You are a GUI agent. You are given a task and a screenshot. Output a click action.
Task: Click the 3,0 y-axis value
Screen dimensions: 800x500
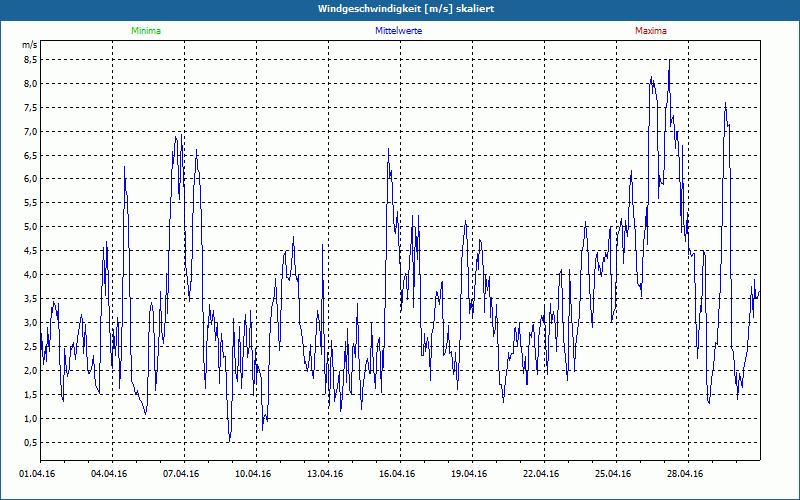click(31, 323)
